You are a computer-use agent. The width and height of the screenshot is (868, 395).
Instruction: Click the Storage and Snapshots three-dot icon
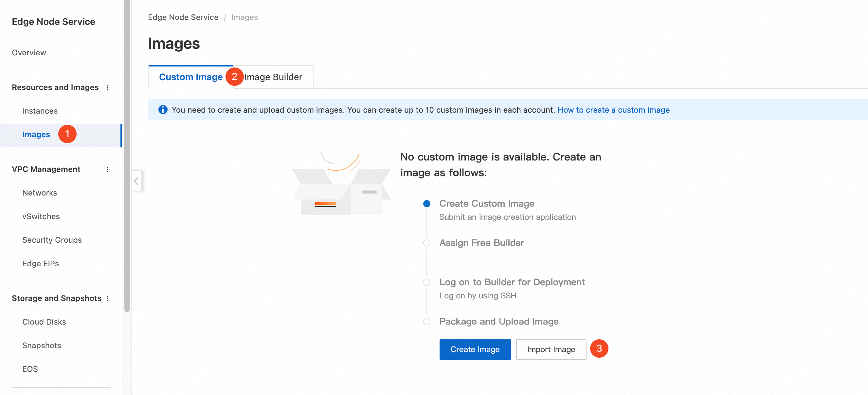coord(107,298)
